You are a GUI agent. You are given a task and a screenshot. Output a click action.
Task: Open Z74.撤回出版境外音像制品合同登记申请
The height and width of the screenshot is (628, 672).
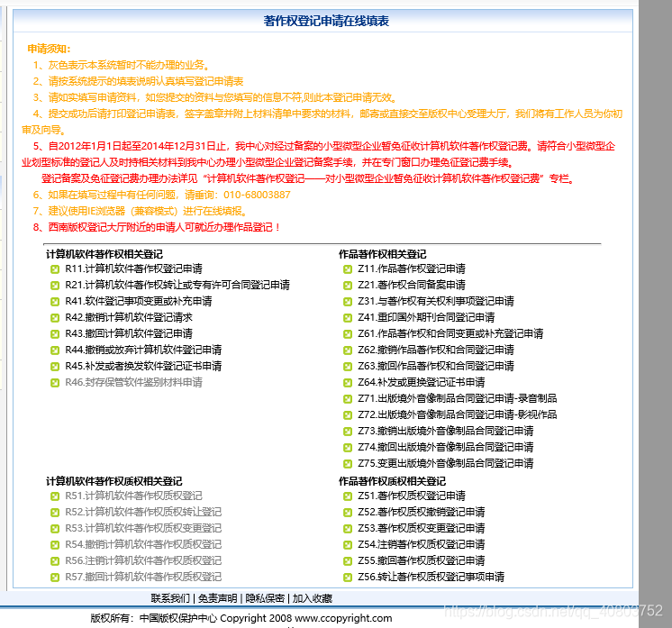[x=446, y=448]
